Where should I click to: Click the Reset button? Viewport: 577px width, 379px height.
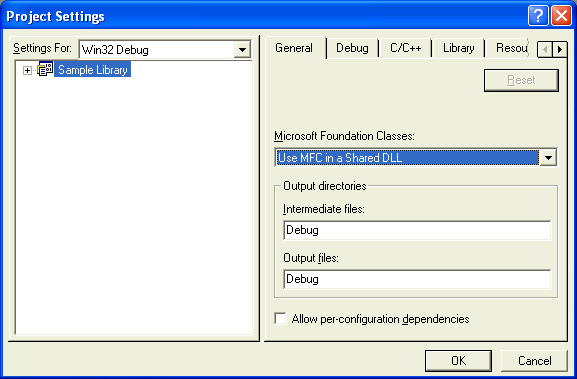coord(521,80)
